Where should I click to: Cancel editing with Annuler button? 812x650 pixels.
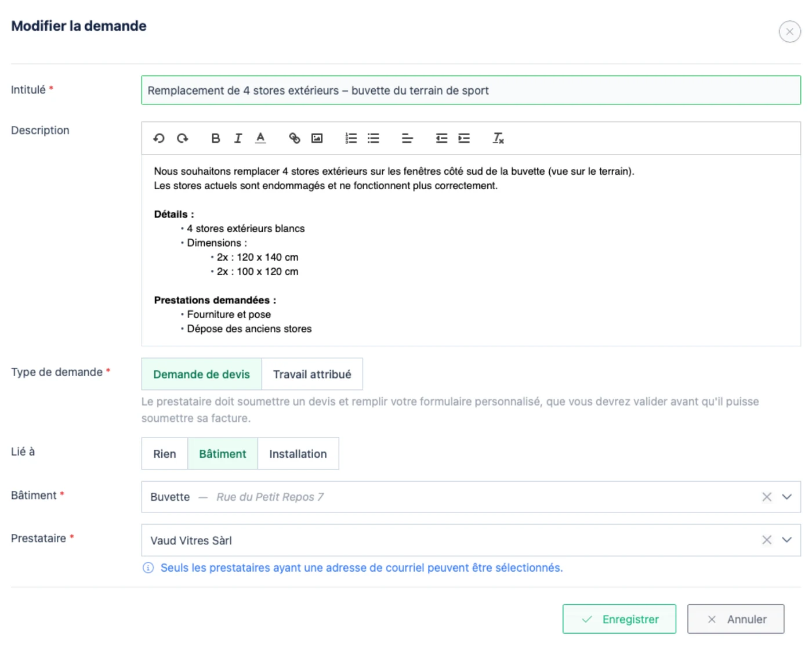[736, 619]
